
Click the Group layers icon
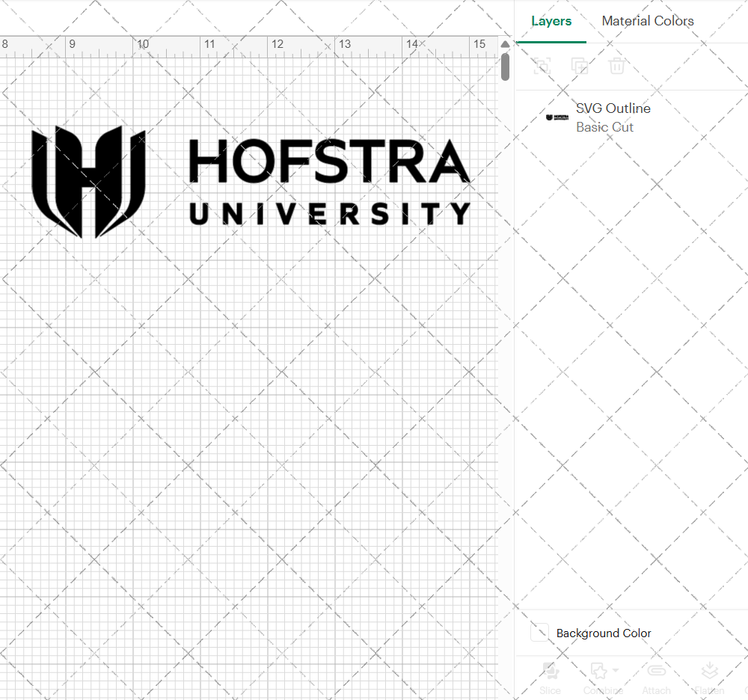pyautogui.click(x=542, y=65)
